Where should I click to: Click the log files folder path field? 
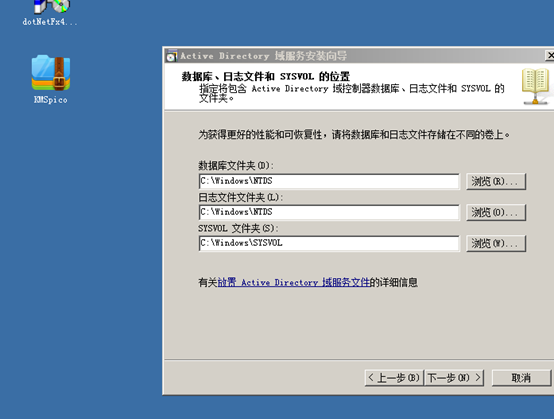(x=329, y=212)
